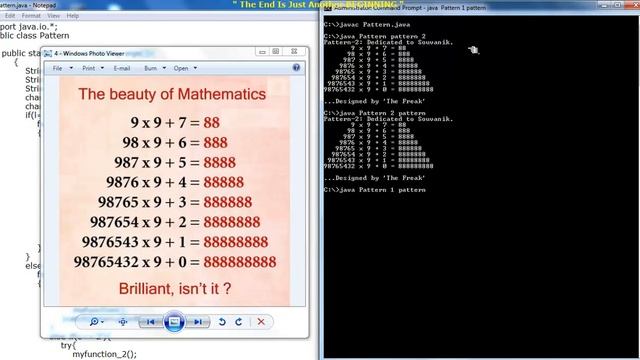Viewport: 640px width, 360px height.
Task: Click 'myfunction_2();' in Notepad
Action: (104, 354)
